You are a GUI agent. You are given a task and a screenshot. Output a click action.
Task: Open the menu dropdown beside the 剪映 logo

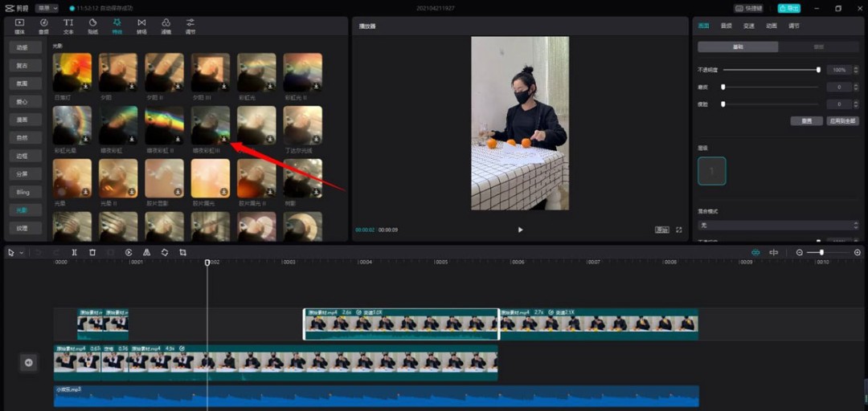click(x=47, y=8)
